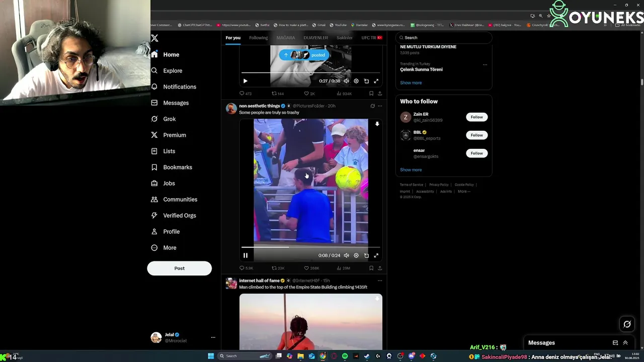Switch to the For you tab
Image resolution: width=644 pixels, height=362 pixels.
tap(233, 38)
